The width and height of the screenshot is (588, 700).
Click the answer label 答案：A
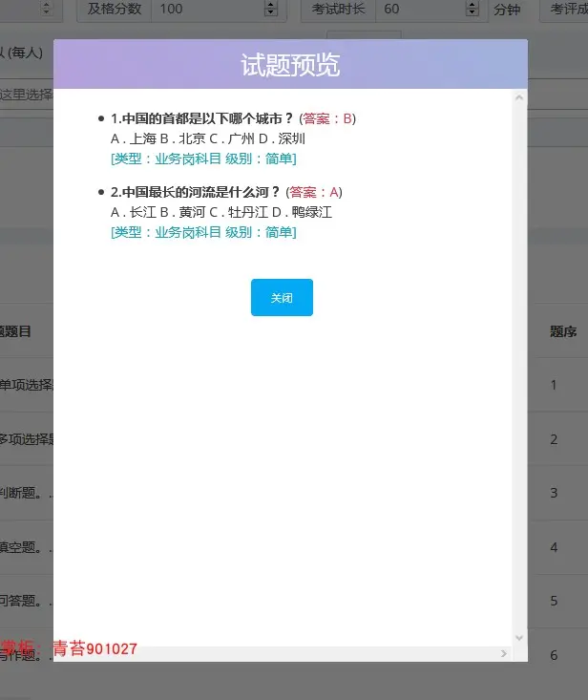[x=314, y=192]
